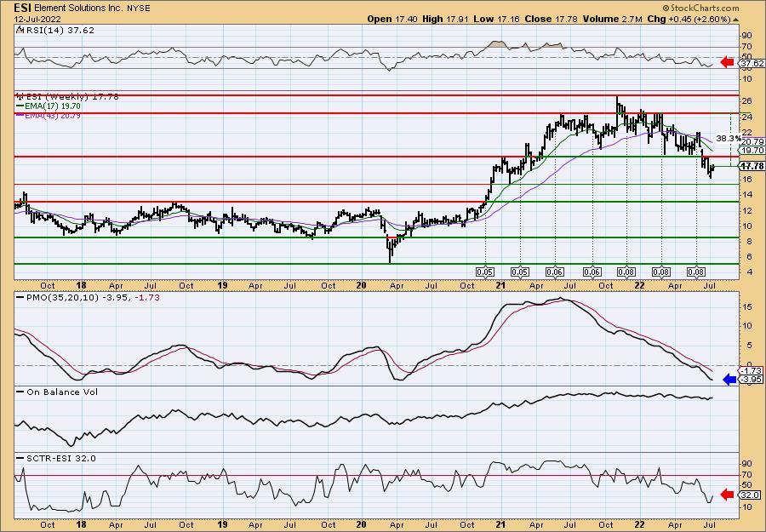Select the Element Solutions Inc. company name

pos(77,9)
